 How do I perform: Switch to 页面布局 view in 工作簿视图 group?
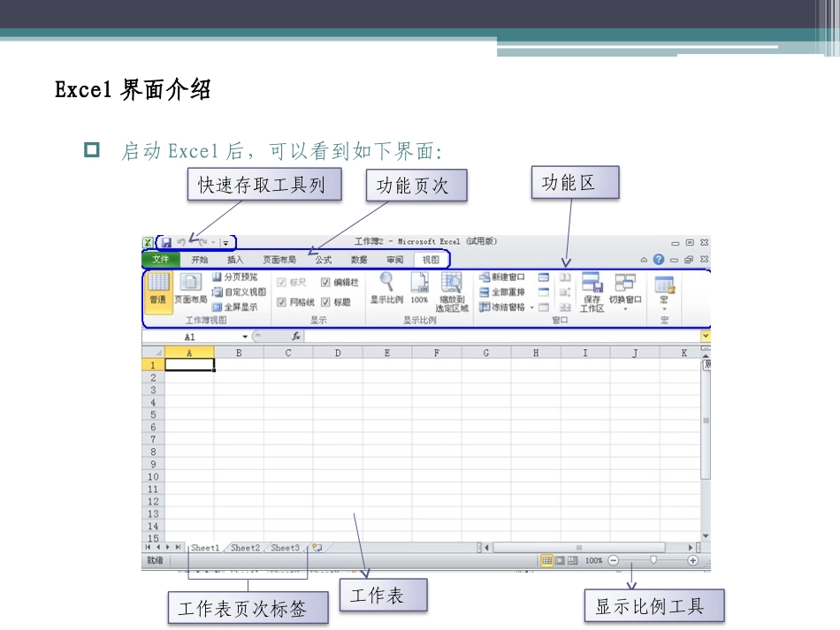point(190,290)
